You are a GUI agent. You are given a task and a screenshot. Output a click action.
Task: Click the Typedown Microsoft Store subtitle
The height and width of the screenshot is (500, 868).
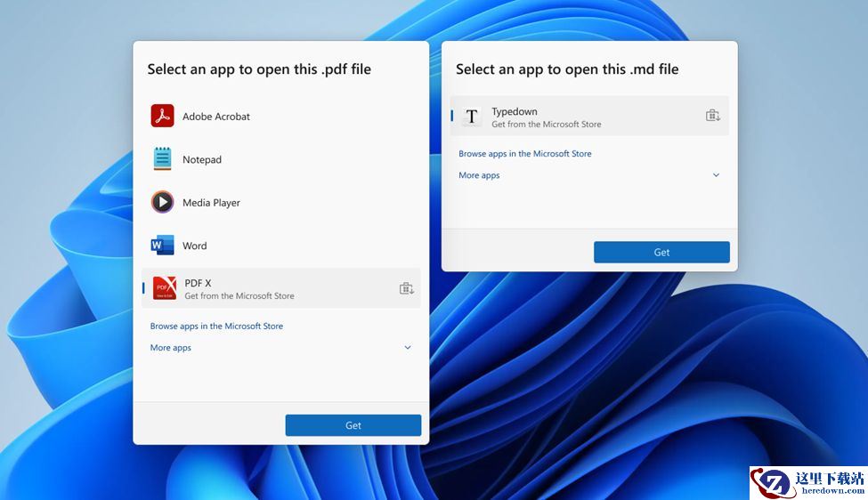pos(547,125)
